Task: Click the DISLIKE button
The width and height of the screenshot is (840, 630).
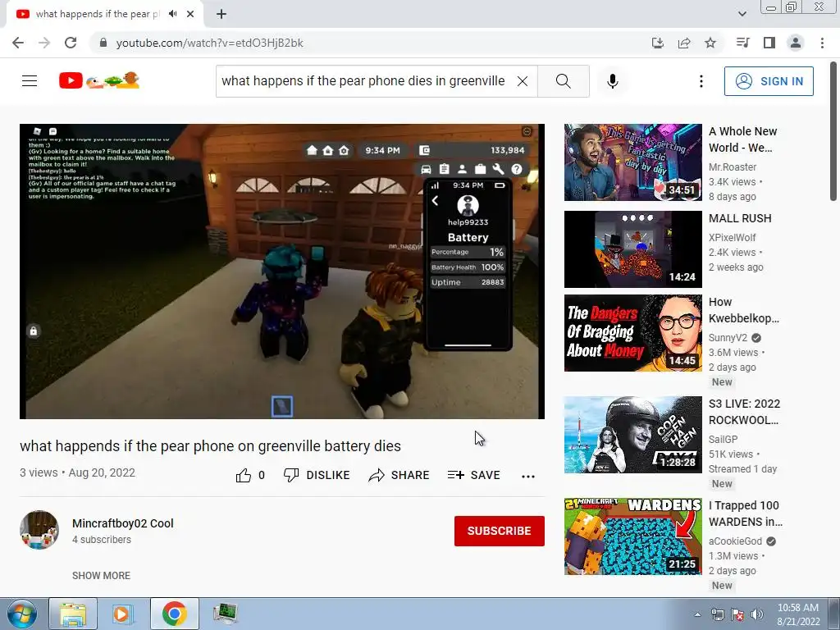Action: 317,475
